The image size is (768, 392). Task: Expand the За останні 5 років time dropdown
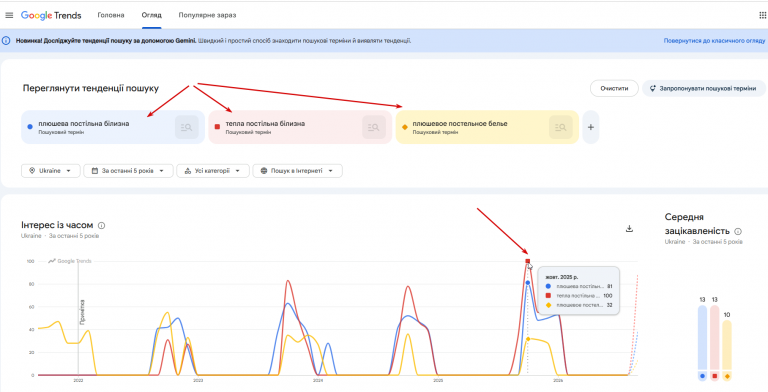pyautogui.click(x=128, y=171)
